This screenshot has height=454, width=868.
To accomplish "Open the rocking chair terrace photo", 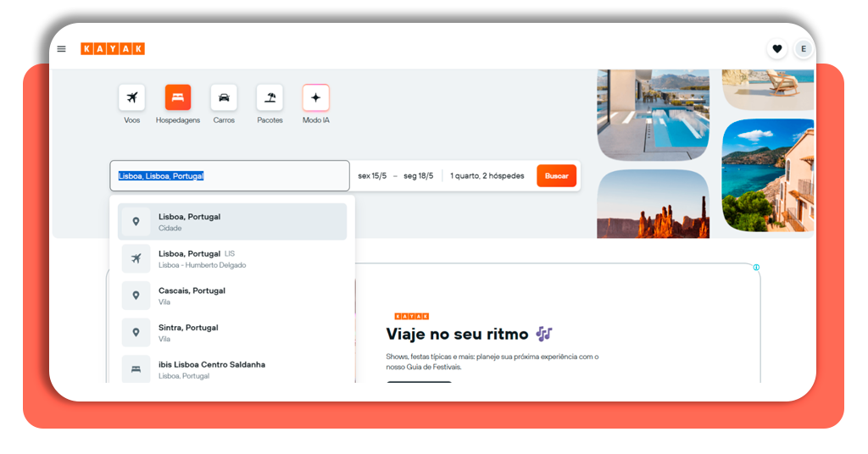I will (x=768, y=90).
